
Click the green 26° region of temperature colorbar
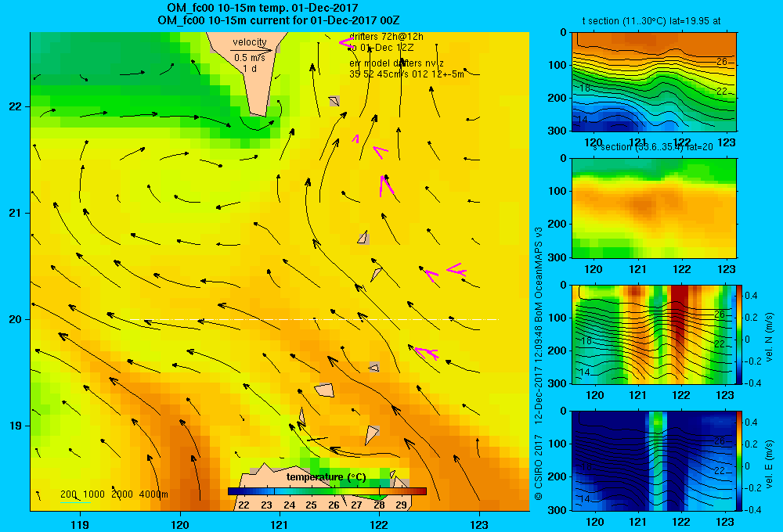(x=334, y=491)
